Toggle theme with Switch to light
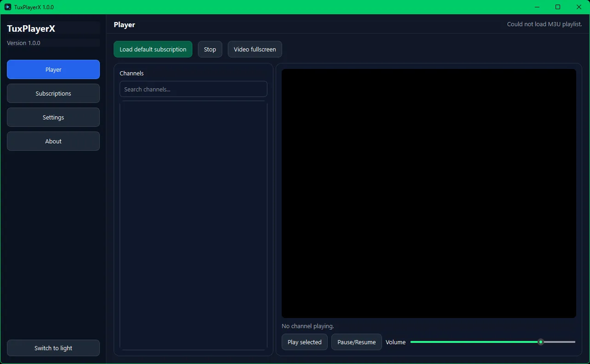 coord(53,348)
